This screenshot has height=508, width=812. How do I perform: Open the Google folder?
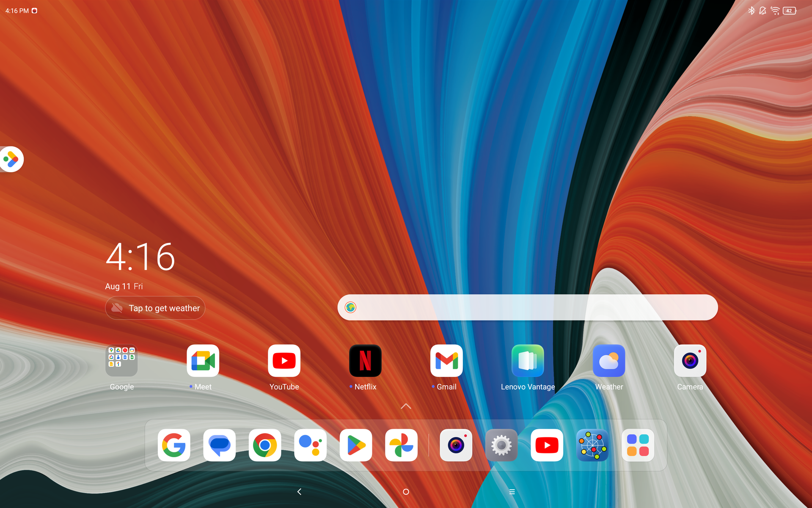click(121, 361)
